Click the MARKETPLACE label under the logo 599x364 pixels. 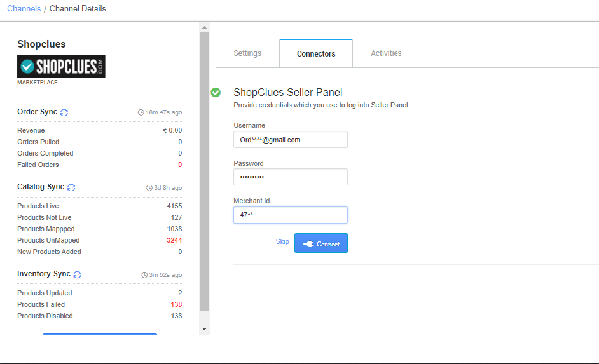pos(38,83)
